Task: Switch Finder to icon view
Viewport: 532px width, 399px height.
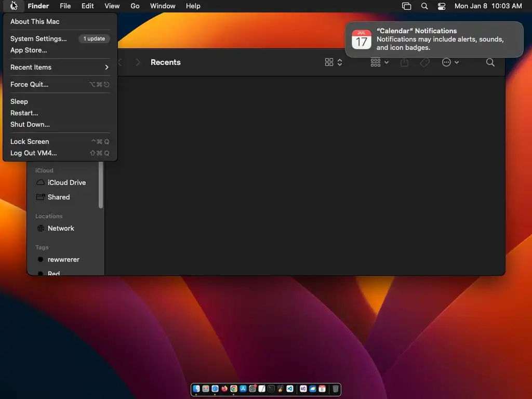Action: 329,62
